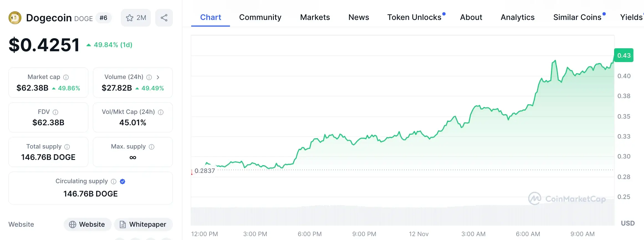Click the 45.01% Vol/Mkt Cap value
Screen dimensions: 644x240
coord(133,123)
